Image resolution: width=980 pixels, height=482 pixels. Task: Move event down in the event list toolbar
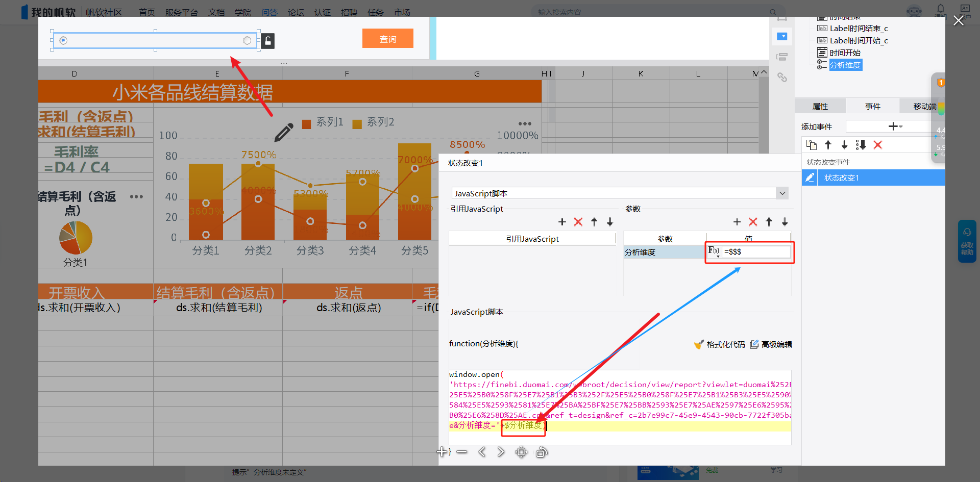[x=844, y=145]
